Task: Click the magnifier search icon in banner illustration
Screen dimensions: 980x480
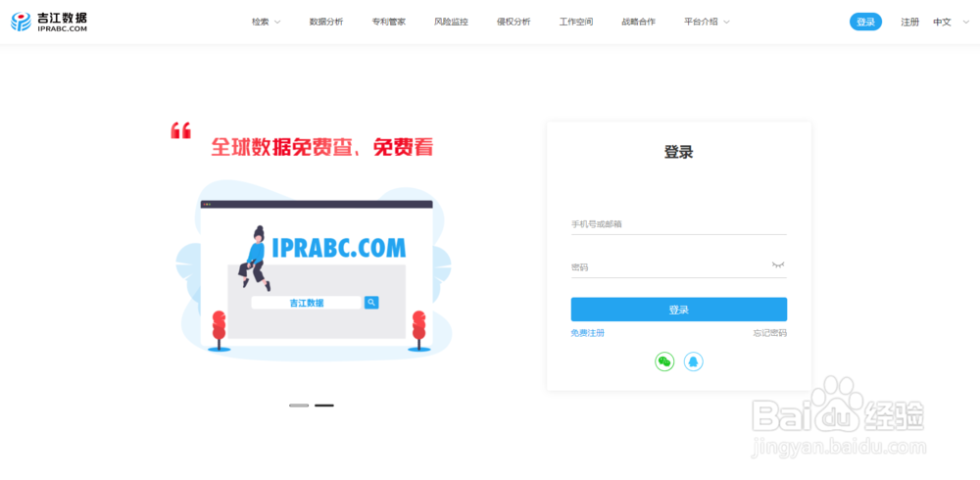Action: coord(371,303)
